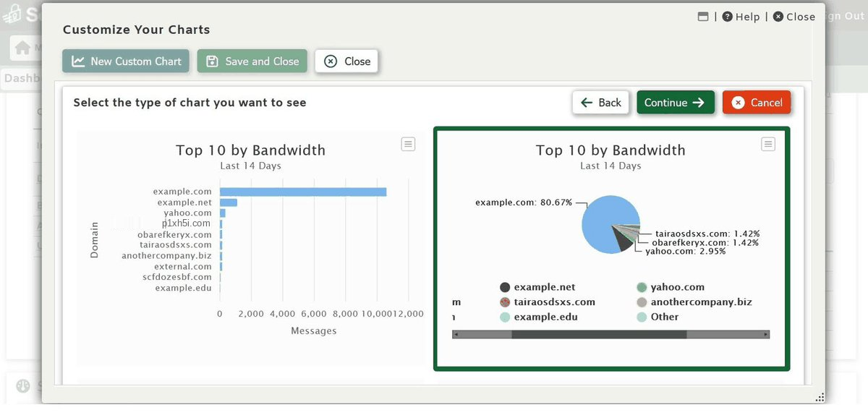Click the Save and Close button

tap(252, 61)
